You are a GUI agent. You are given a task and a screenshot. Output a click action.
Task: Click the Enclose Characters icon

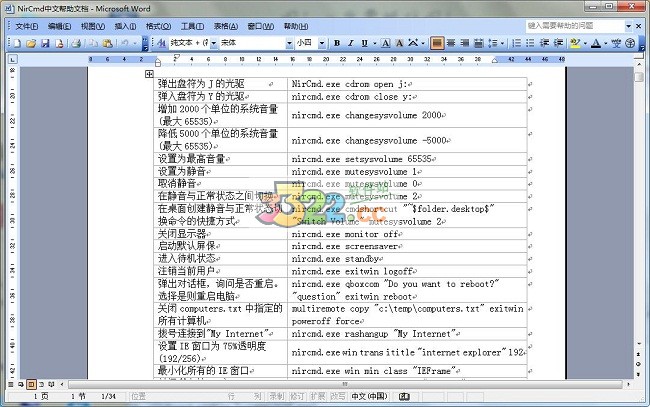click(x=630, y=43)
